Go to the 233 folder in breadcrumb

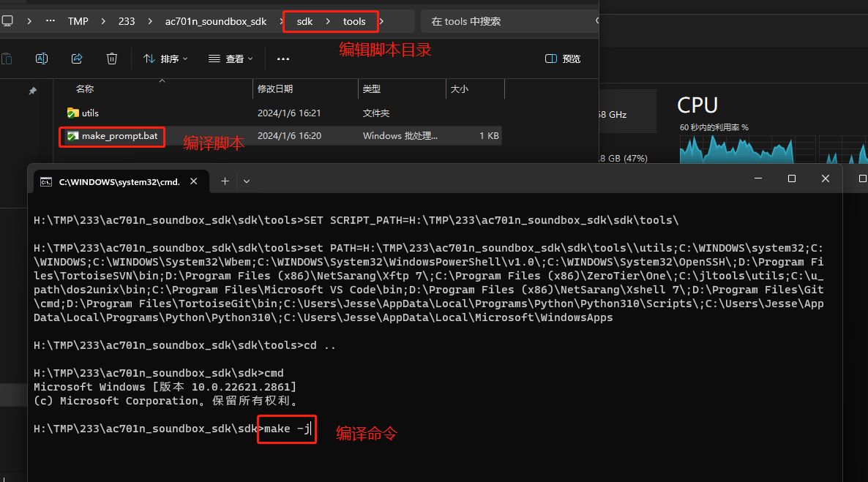(127, 21)
